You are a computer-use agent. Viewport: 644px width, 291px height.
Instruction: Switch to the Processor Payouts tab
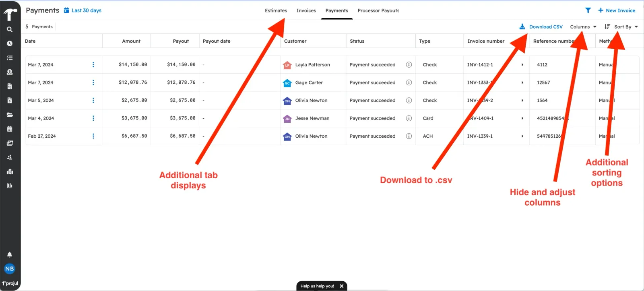coord(378,10)
